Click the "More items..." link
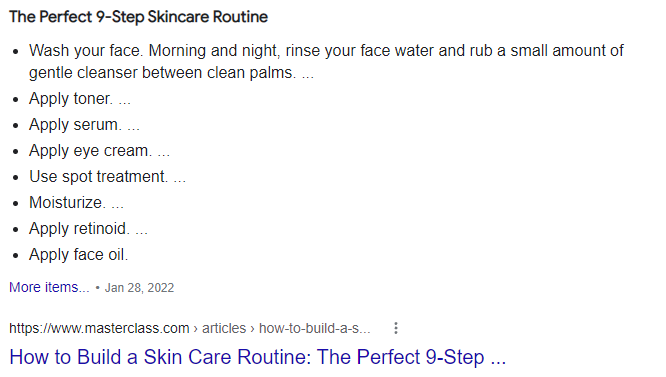 click(49, 287)
